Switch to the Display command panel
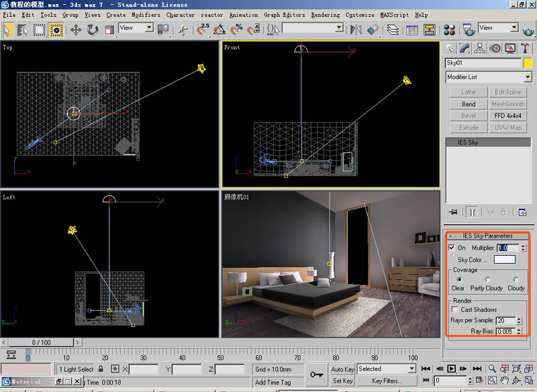This screenshot has width=537, height=392. point(510,48)
